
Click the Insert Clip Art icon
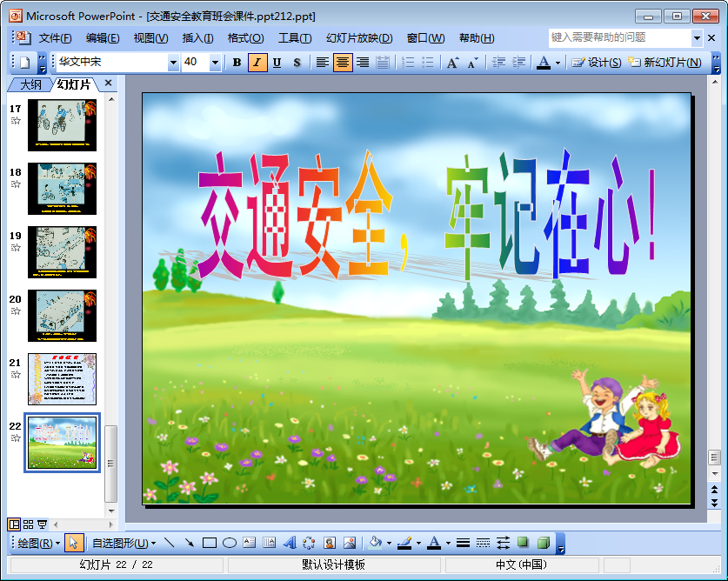329,543
